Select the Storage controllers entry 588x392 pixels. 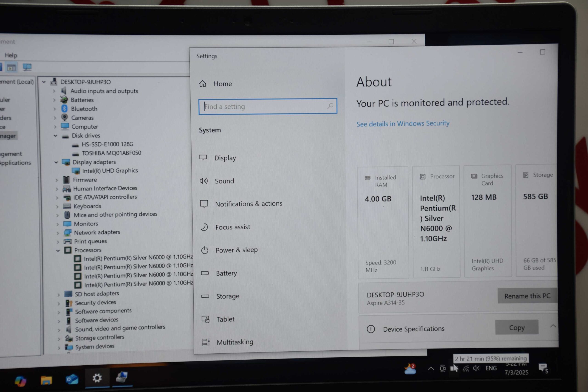tap(99, 338)
